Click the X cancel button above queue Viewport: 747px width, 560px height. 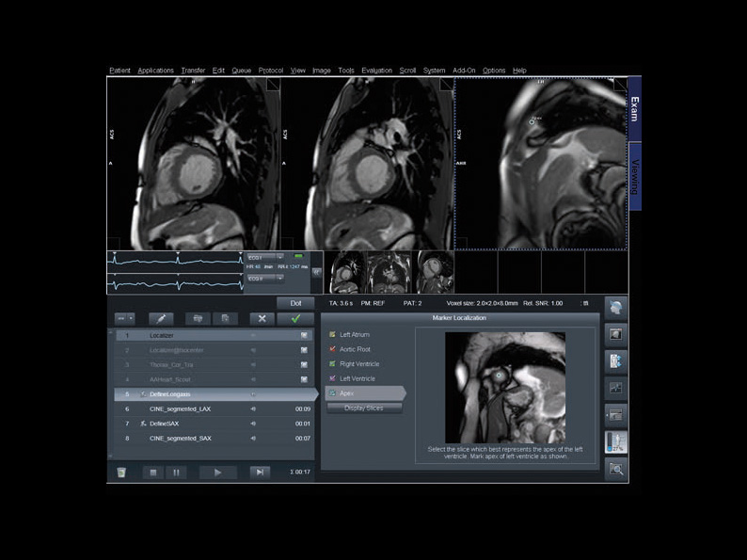(x=262, y=319)
